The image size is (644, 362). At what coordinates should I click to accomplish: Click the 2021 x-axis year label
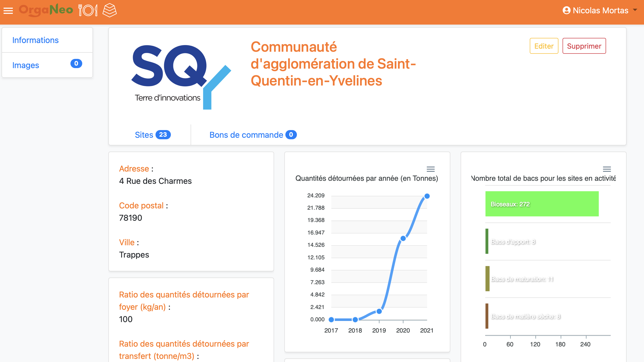pos(427,331)
